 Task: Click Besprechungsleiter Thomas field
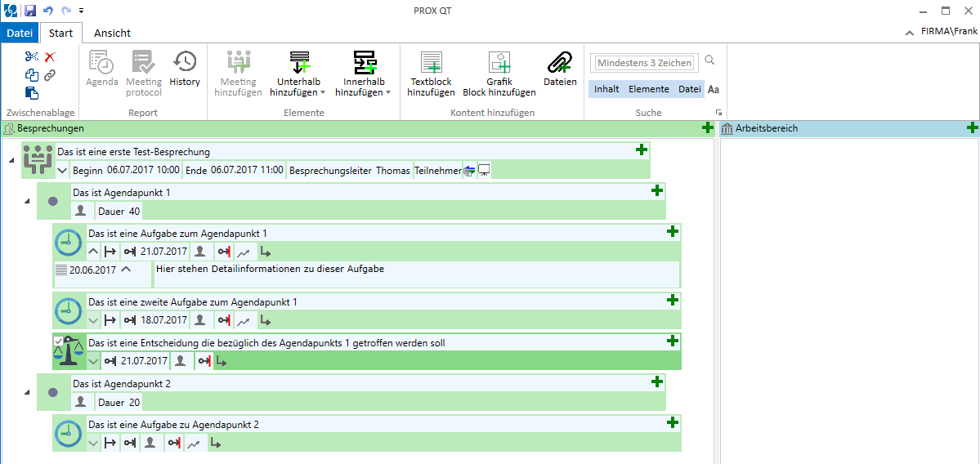pos(351,170)
